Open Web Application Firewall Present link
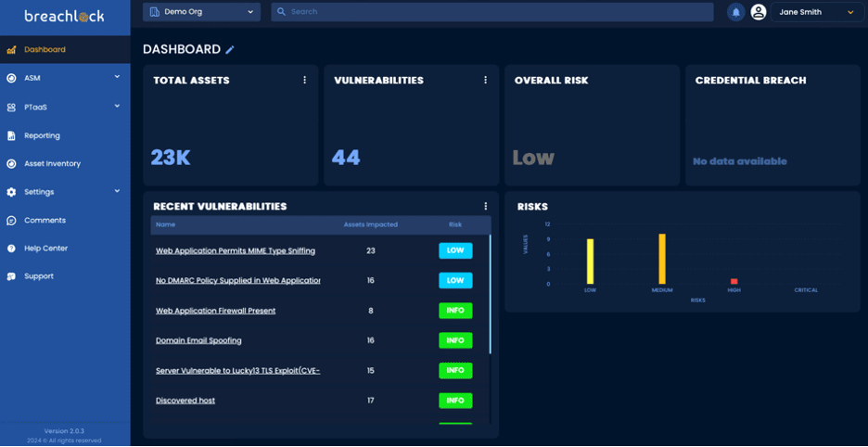 tap(215, 311)
